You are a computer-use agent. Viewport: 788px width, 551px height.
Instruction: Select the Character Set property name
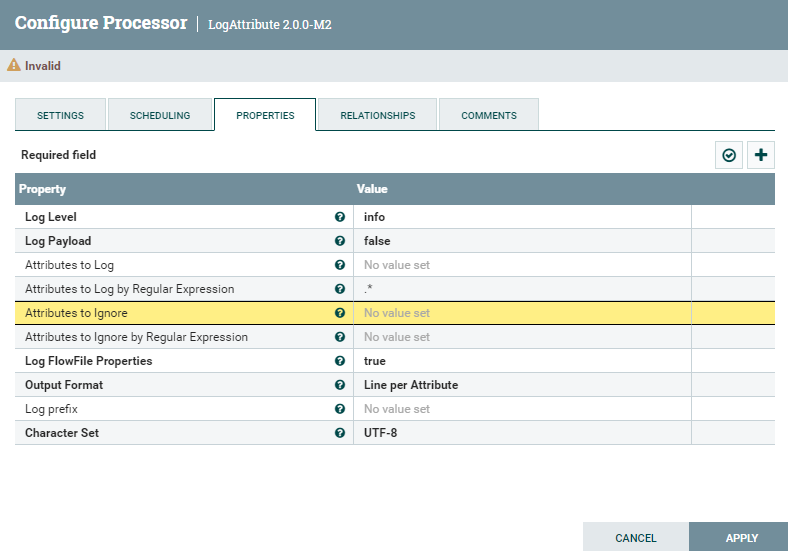[x=62, y=433]
